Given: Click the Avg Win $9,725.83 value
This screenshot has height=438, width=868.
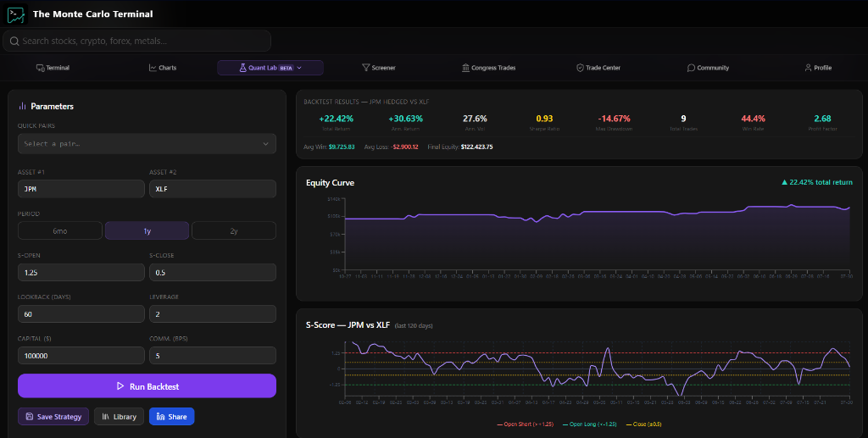Looking at the screenshot, I should [x=342, y=147].
